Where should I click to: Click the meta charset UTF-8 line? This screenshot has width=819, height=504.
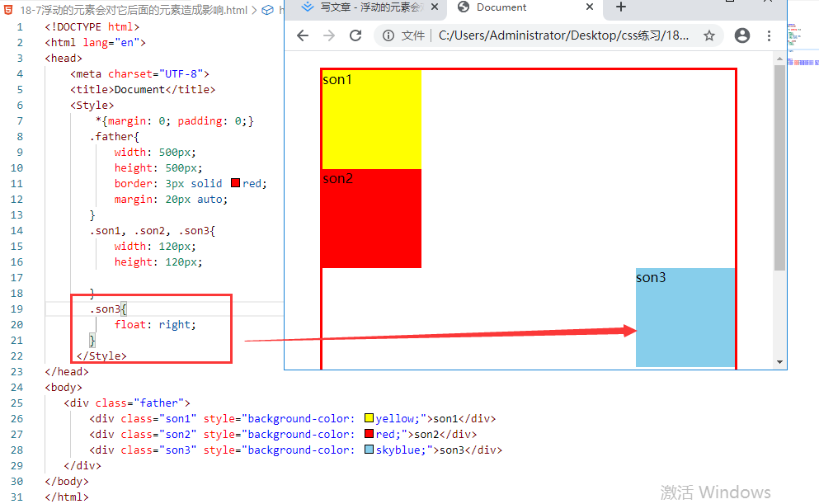point(139,73)
